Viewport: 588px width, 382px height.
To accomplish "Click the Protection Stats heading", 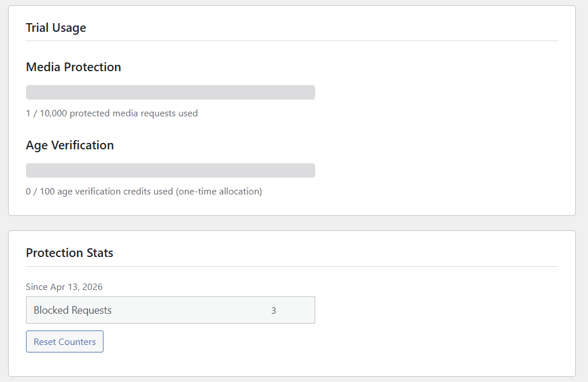I will coord(69,252).
